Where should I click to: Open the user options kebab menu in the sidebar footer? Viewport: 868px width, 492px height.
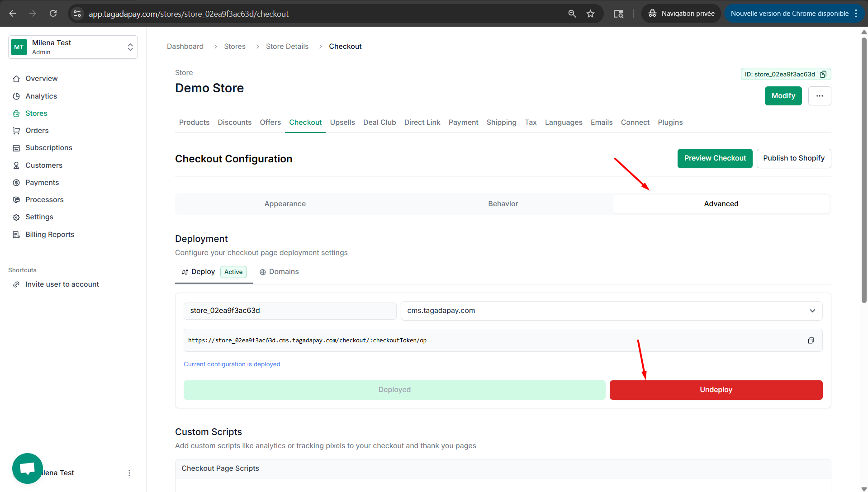coord(129,473)
